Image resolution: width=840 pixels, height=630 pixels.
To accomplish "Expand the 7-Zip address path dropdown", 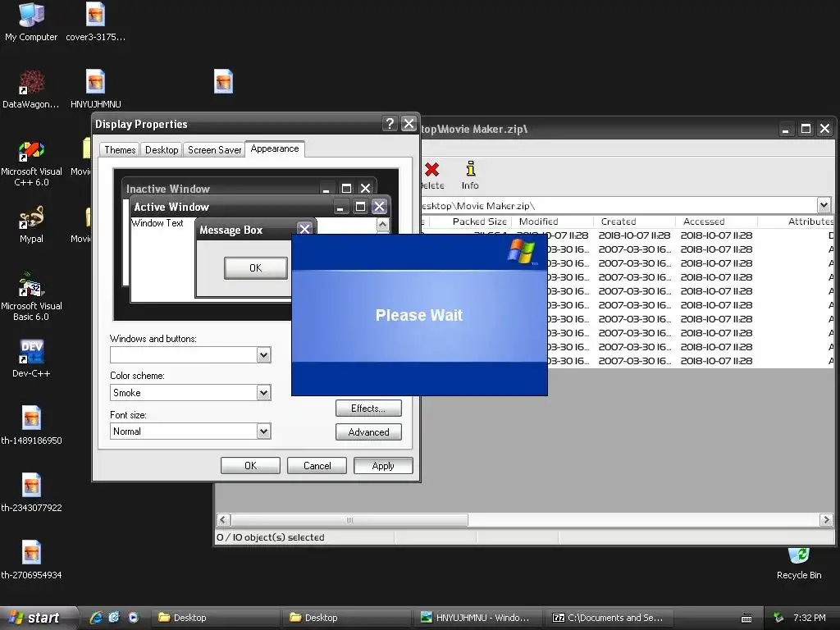I will tap(824, 204).
